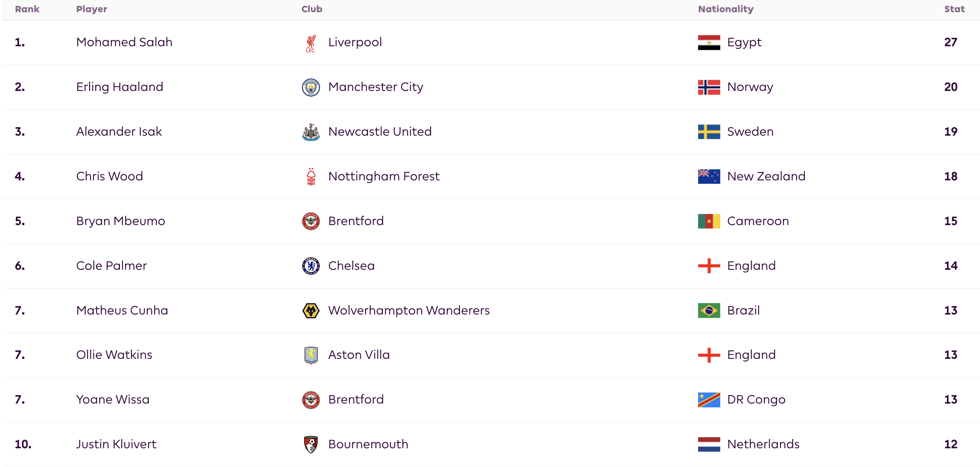Click the DR Congo flag icon
This screenshot has height=467, width=980.
(x=709, y=400)
